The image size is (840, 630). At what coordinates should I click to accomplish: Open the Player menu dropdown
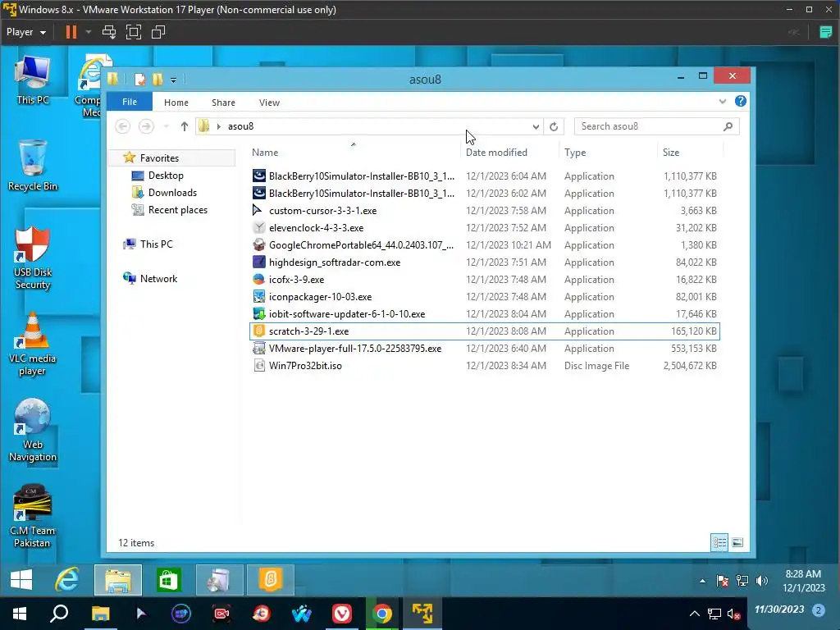point(25,32)
